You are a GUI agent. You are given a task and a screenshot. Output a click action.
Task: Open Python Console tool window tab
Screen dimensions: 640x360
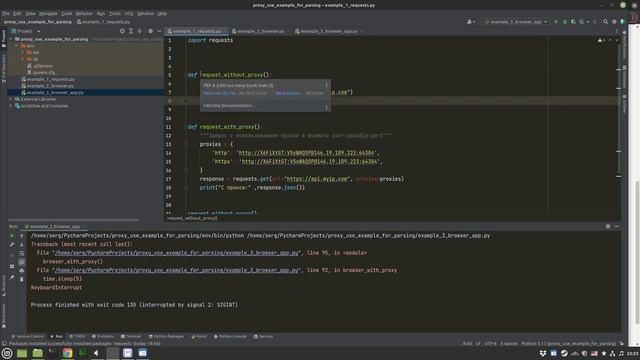coord(230,336)
